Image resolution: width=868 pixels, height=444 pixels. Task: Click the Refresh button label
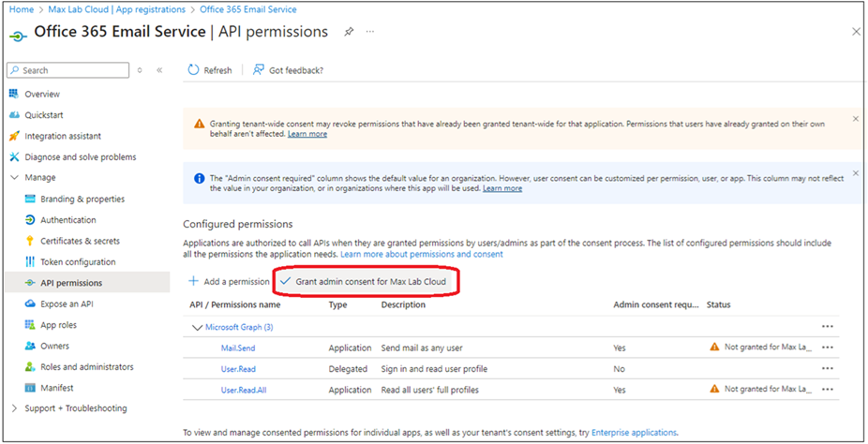[217, 70]
